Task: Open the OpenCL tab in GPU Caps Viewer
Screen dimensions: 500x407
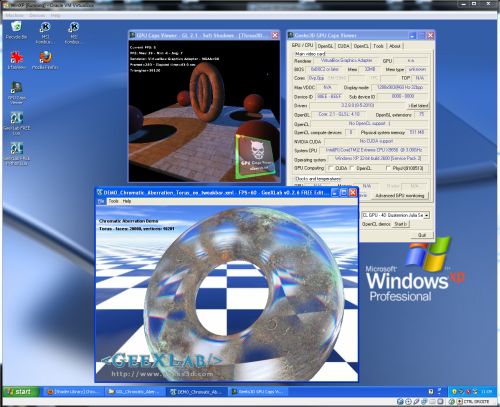Action: [361, 46]
